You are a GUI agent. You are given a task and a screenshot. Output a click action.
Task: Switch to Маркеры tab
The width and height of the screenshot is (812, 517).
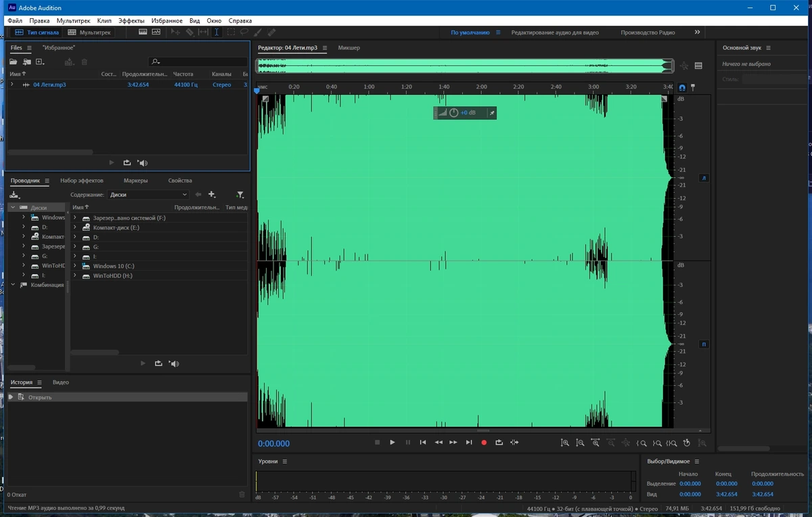(x=135, y=181)
